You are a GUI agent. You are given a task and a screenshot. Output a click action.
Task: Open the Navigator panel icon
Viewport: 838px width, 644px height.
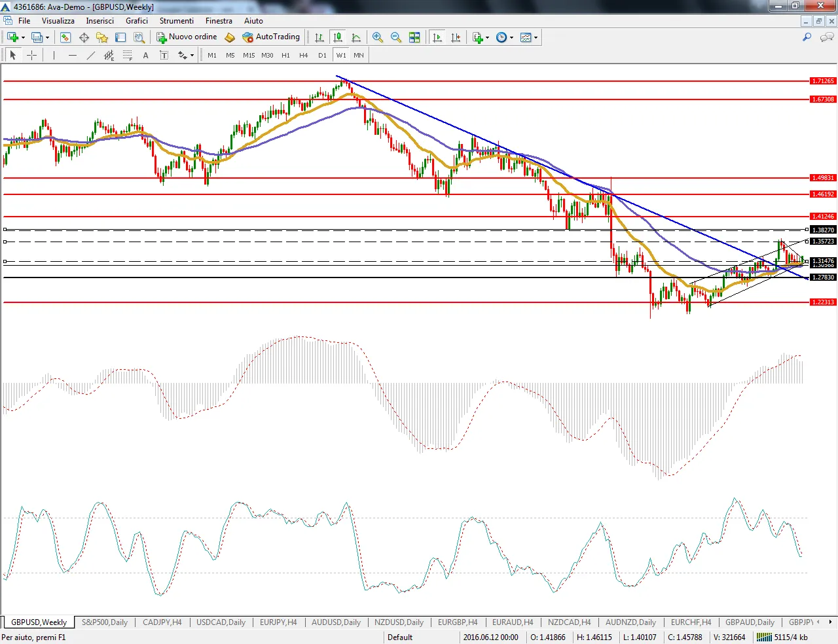click(102, 37)
